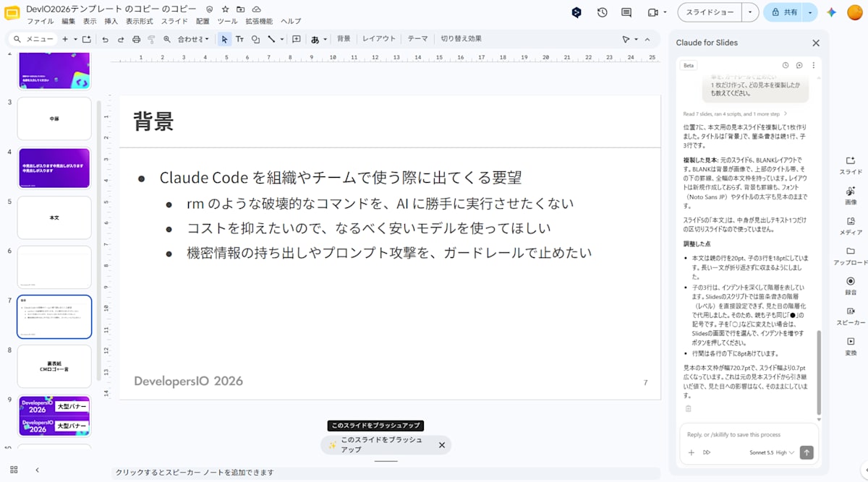This screenshot has width=868, height=482.
Task: Open the 録音 sidebar tool
Action: (x=850, y=285)
